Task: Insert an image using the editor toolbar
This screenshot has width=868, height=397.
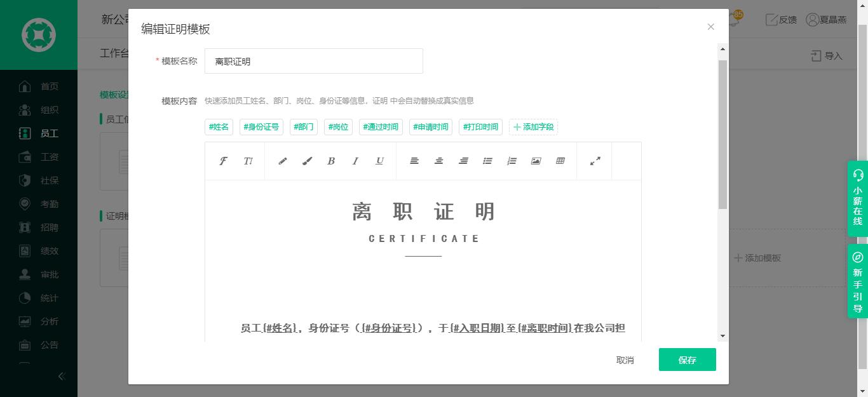Action: 536,161
